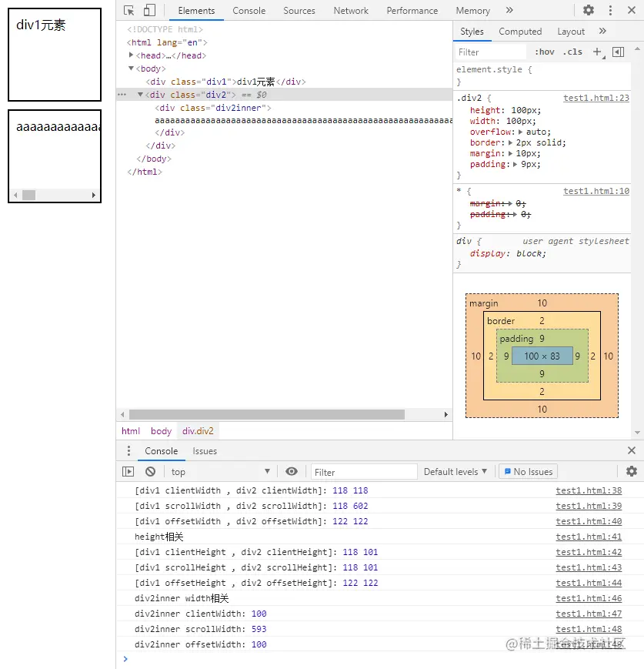This screenshot has height=669, width=644.
Task: Open the Default levels dropdown
Action: 455,472
